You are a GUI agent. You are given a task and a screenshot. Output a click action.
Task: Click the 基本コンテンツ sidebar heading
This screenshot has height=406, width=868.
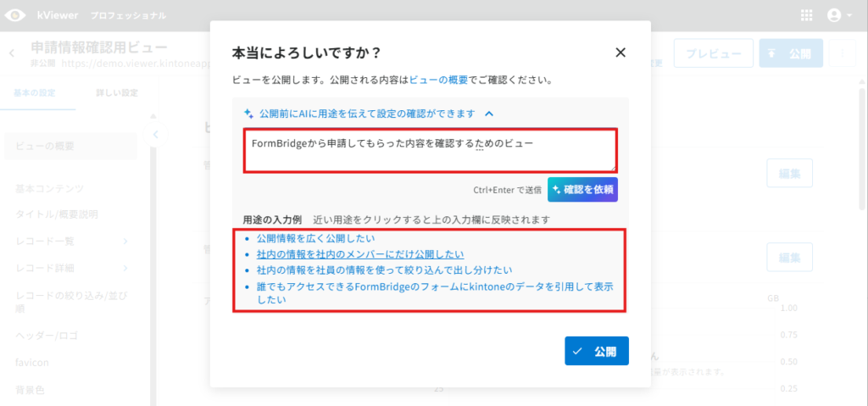click(x=49, y=188)
